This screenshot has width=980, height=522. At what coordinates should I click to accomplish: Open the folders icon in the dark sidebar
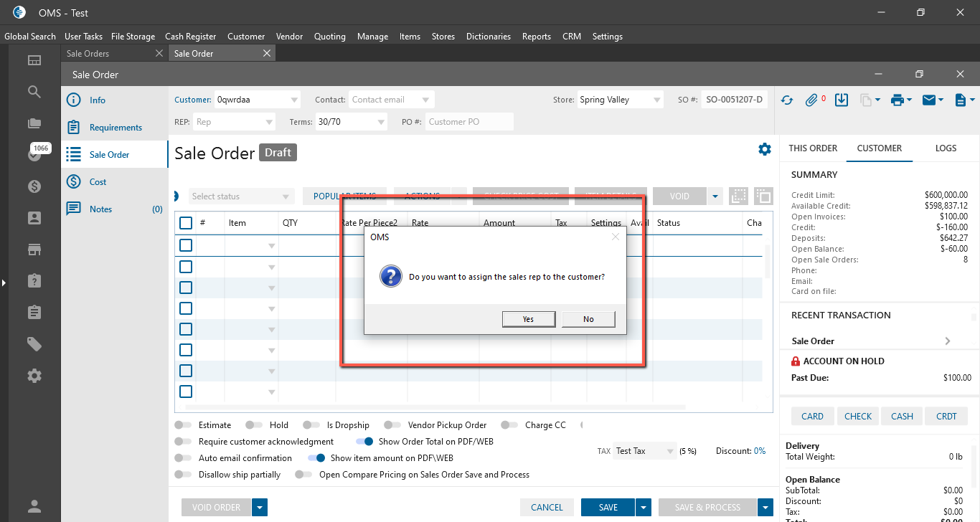click(x=34, y=123)
